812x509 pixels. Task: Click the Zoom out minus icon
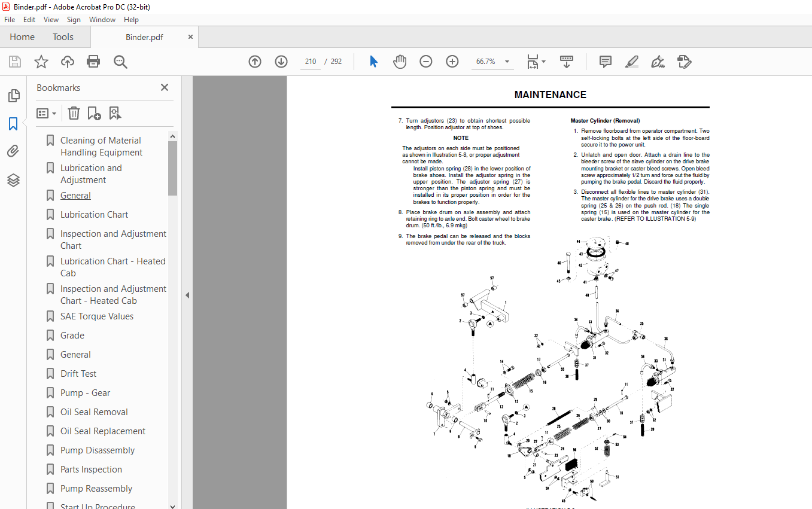pyautogui.click(x=426, y=62)
